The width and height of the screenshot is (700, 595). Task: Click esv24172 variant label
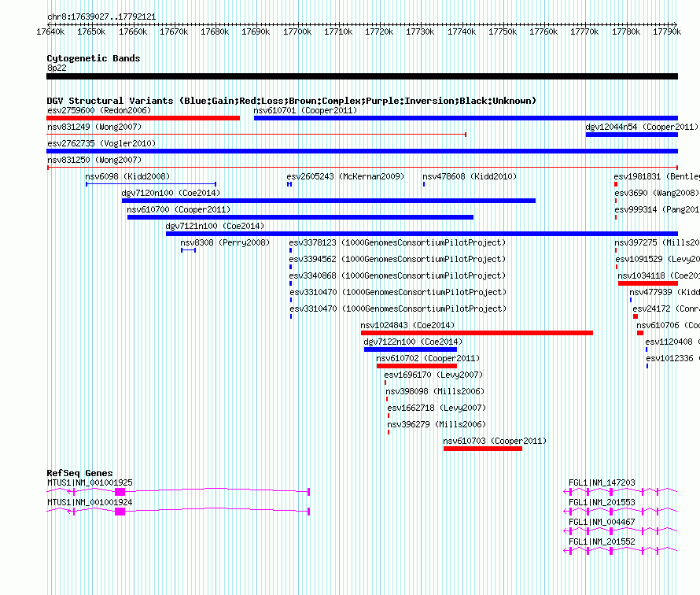pyautogui.click(x=666, y=309)
